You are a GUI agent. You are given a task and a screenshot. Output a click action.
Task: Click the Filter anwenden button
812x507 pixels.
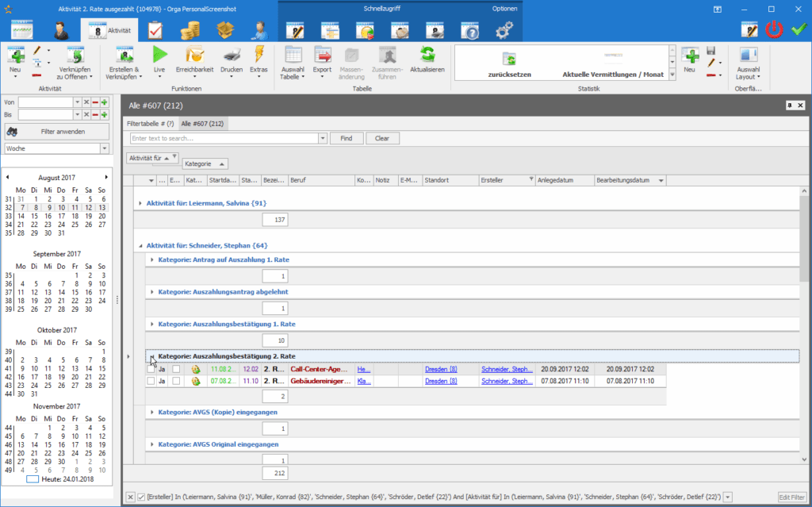pyautogui.click(x=57, y=132)
